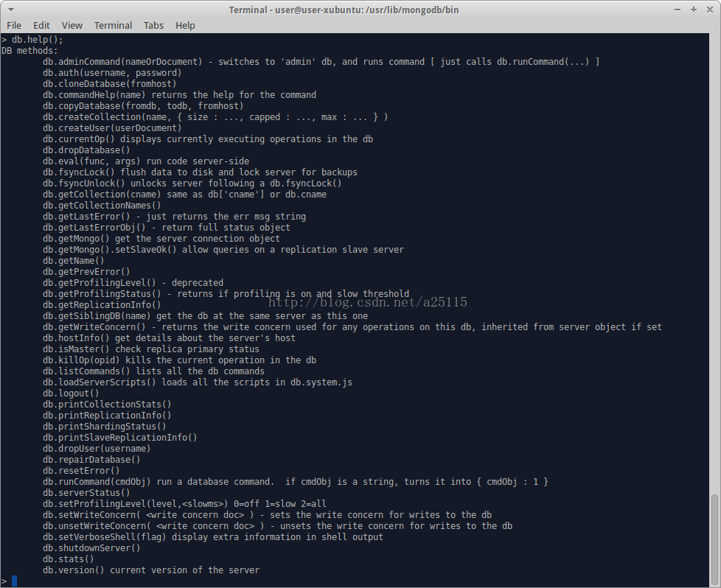The image size is (721, 588).
Task: Click the db.getProfilingStatus() line
Action: click(226, 294)
